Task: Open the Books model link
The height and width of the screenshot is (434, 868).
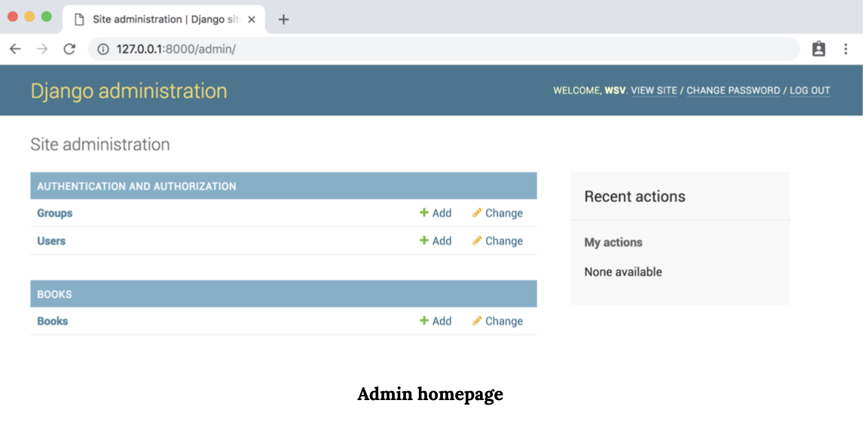Action: [53, 321]
